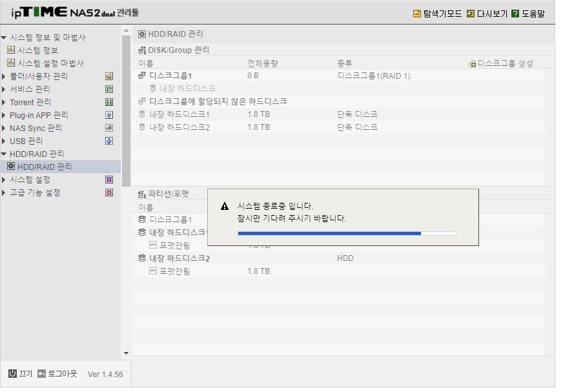
Task: Click the warning triangle icon in dialog
Action: [225, 206]
